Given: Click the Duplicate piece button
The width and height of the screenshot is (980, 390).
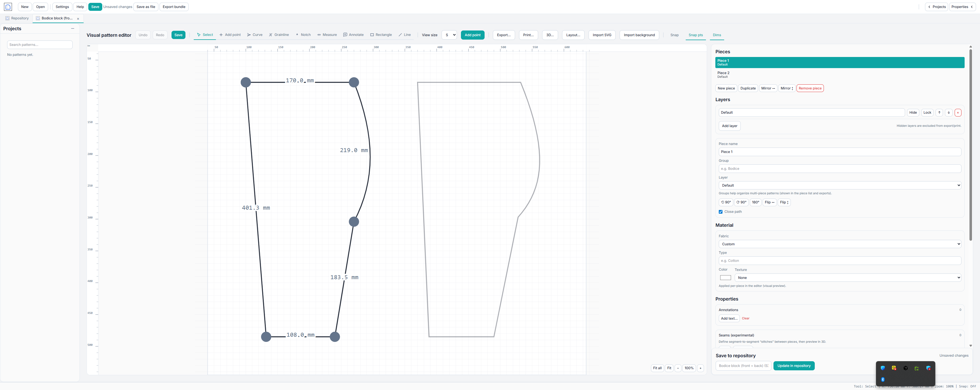Looking at the screenshot, I should point(748,88).
